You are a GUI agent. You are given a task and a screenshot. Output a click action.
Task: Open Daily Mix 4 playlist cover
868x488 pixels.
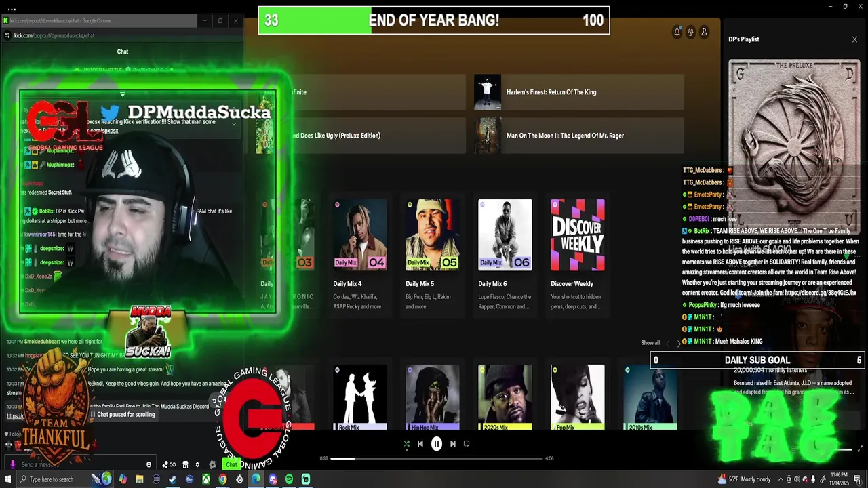point(359,235)
